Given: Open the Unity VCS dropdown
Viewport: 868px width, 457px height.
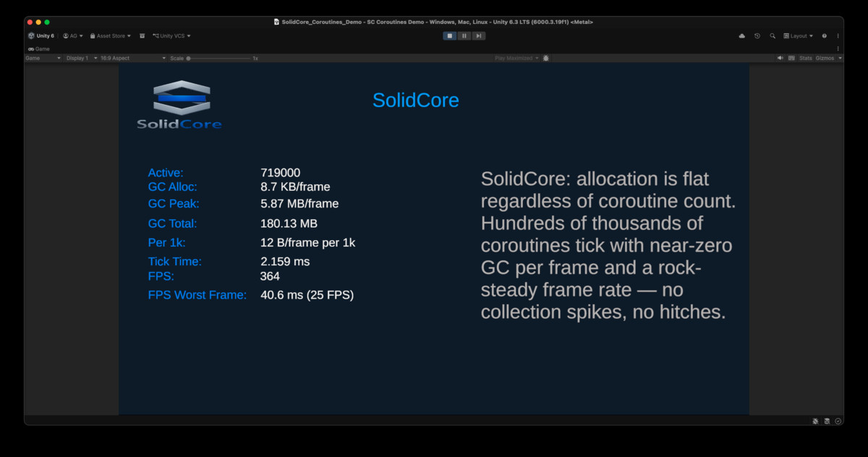Looking at the screenshot, I should tap(171, 35).
